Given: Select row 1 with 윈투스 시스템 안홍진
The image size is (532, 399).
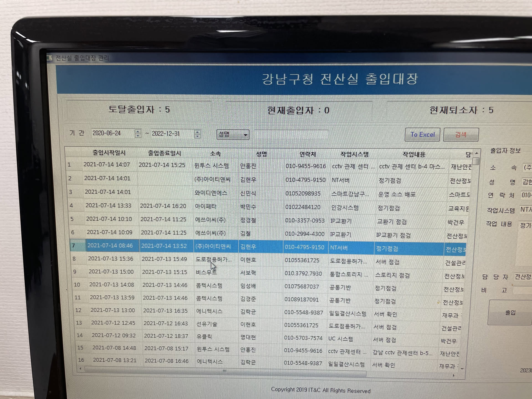Looking at the screenshot, I should pyautogui.click(x=211, y=166).
